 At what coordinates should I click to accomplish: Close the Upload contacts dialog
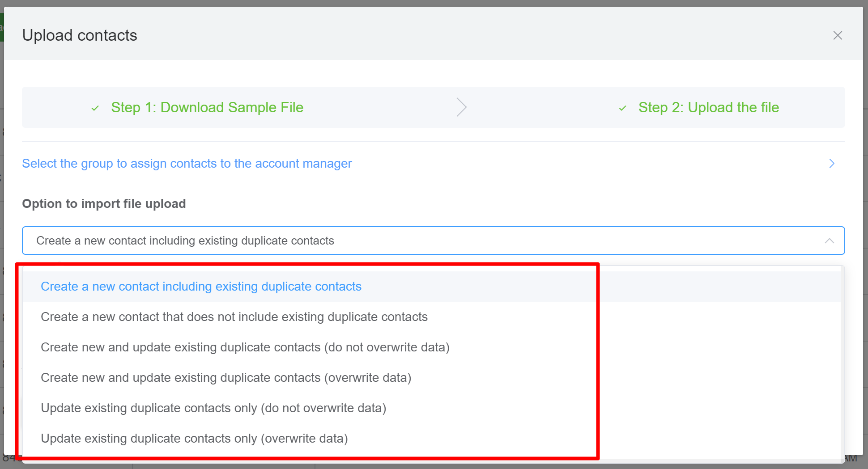click(x=837, y=35)
